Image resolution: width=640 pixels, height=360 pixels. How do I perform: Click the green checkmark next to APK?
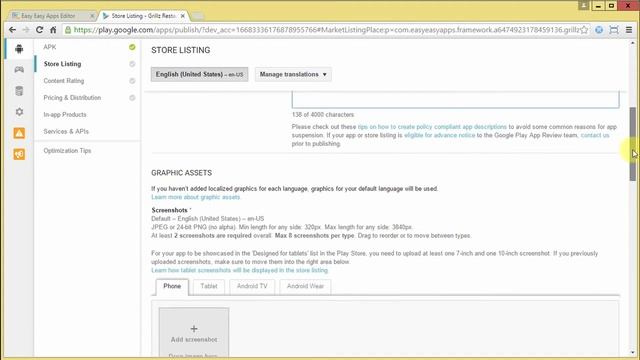tap(132, 47)
